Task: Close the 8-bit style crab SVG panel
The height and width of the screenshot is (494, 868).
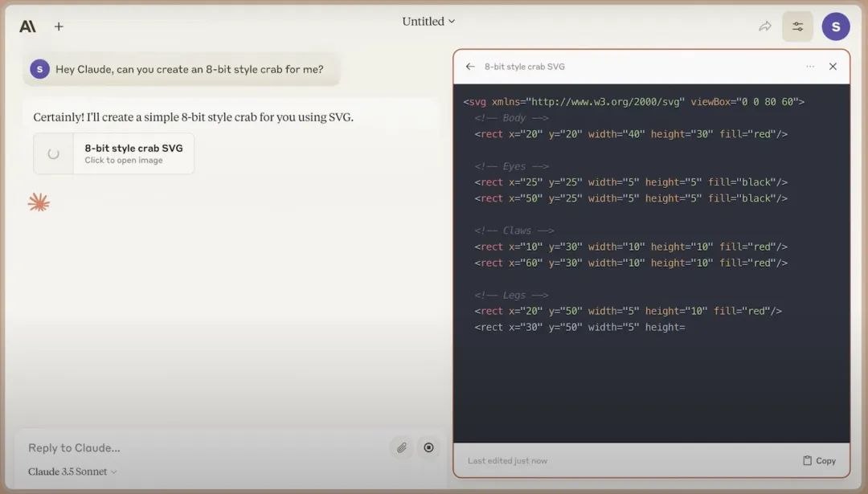Action: click(x=833, y=67)
